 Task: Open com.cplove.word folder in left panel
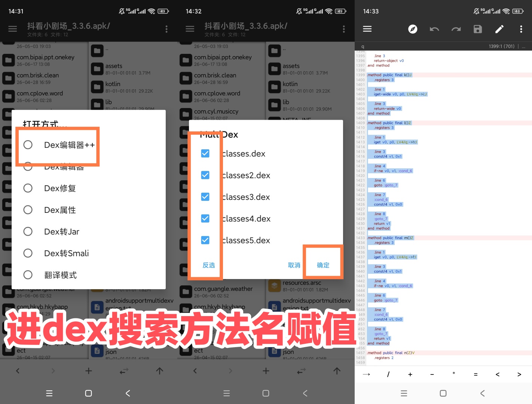click(45, 96)
